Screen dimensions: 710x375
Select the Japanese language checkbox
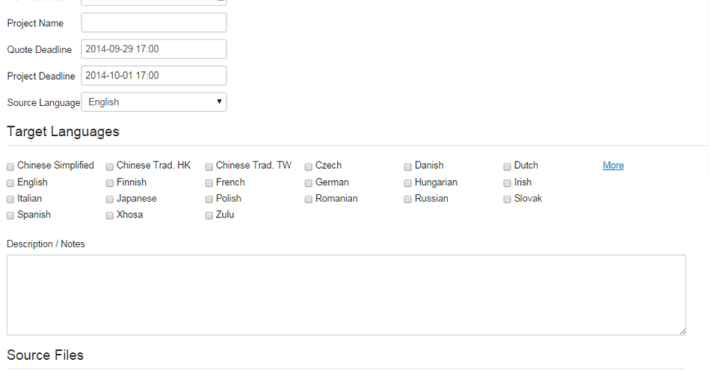(x=110, y=199)
